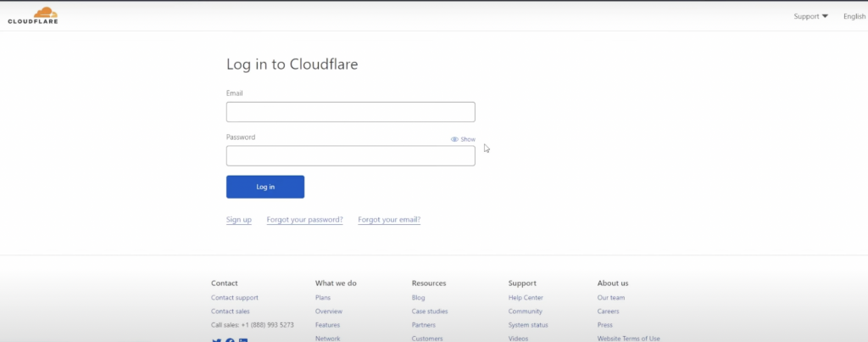The height and width of the screenshot is (342, 868).
Task: Open Case studies footer link
Action: coord(430,311)
